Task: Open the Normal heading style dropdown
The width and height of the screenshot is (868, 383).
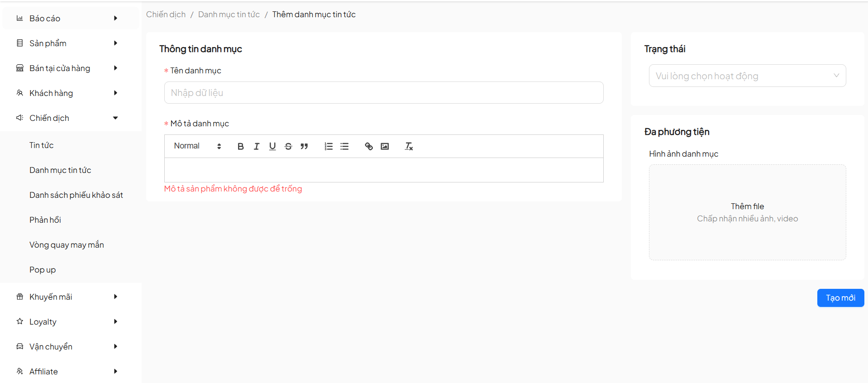Action: click(x=197, y=146)
